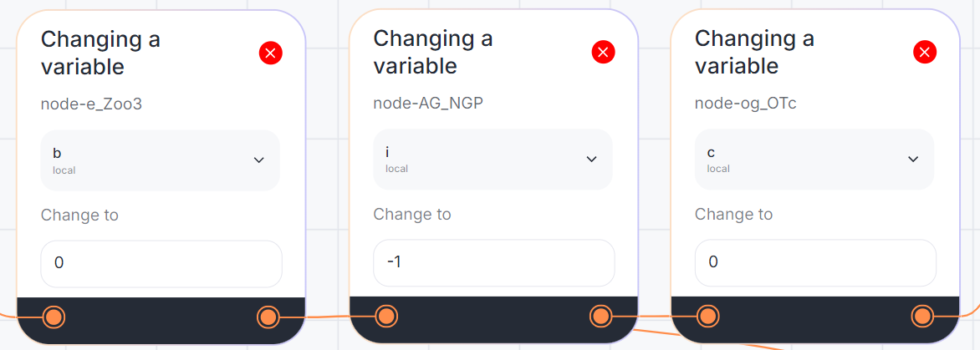Click the node-og_OTc identifier text
980x350 pixels.
pyautogui.click(x=748, y=104)
